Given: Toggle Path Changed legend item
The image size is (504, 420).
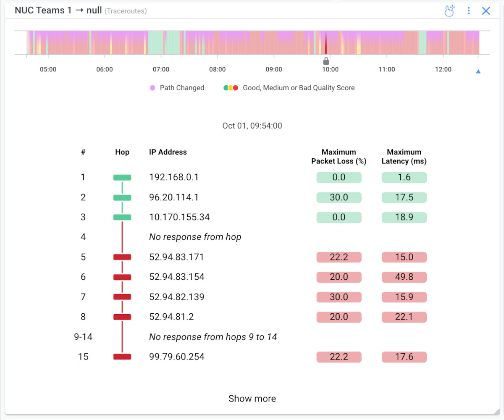Looking at the screenshot, I should click(x=177, y=88).
